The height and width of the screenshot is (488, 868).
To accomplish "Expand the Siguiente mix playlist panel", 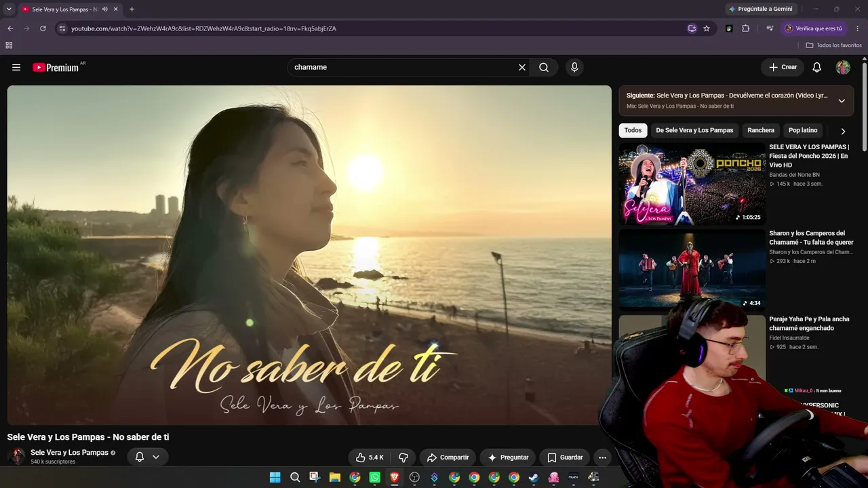I will tap(842, 101).
